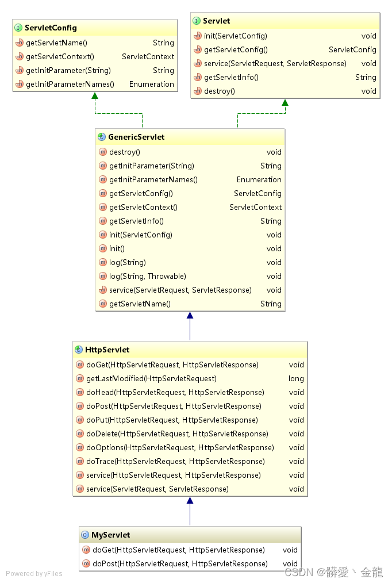The height and width of the screenshot is (583, 392).
Task: Select doHead method in HttpServlet
Action: point(175,392)
